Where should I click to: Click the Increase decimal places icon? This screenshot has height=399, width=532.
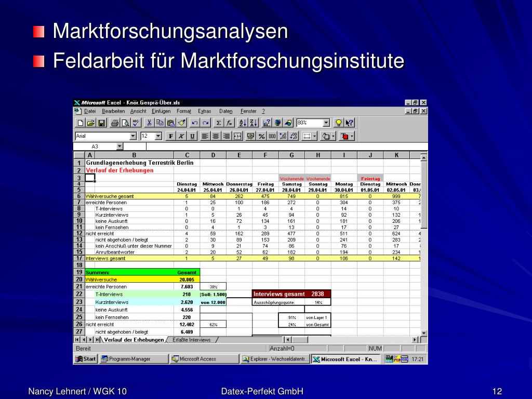point(283,136)
